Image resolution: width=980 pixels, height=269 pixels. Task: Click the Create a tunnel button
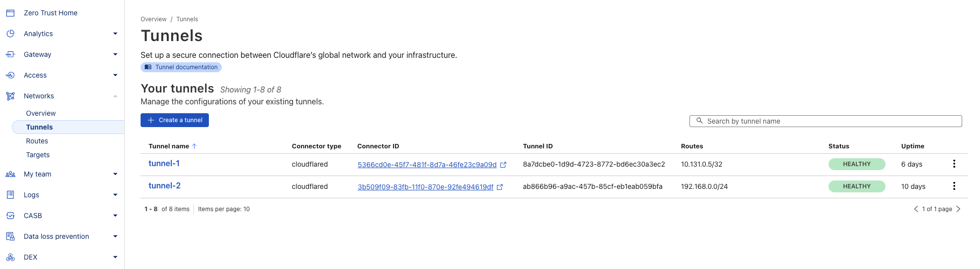[x=175, y=120]
